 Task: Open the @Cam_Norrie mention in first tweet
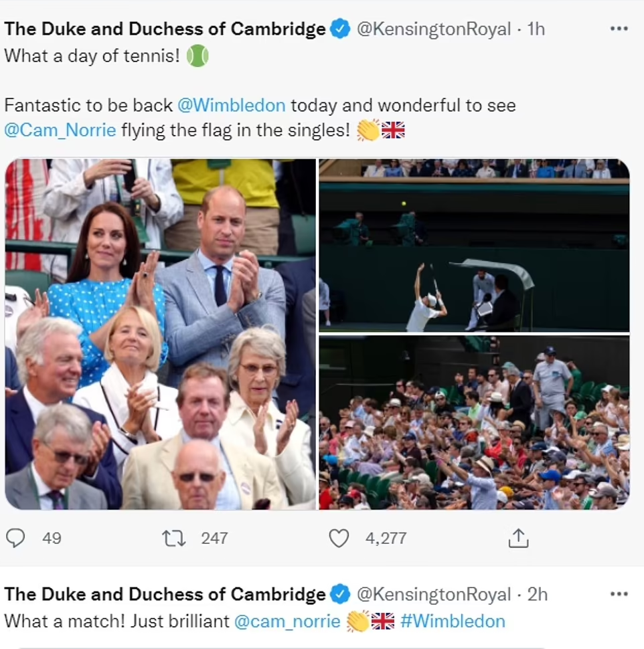point(60,130)
